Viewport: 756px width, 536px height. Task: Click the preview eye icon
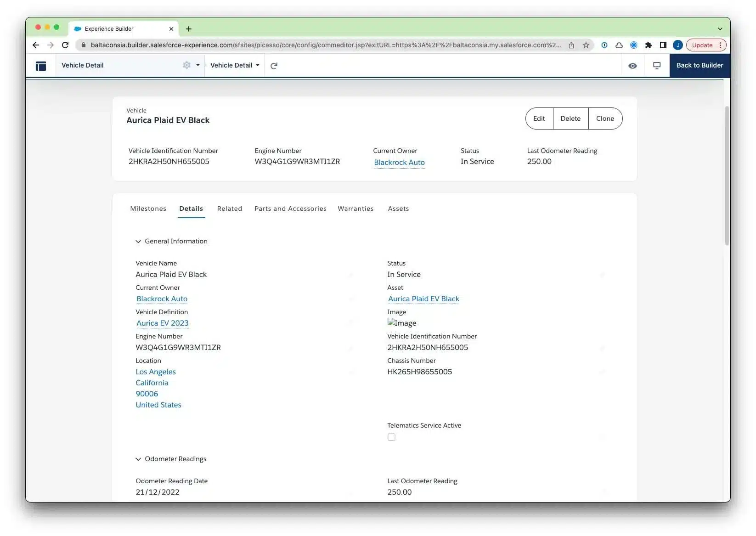[632, 66]
